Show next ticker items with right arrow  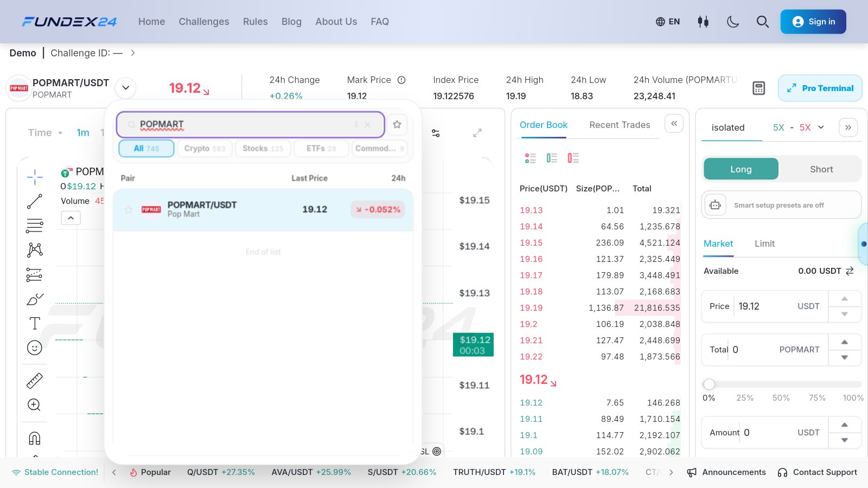click(x=671, y=472)
